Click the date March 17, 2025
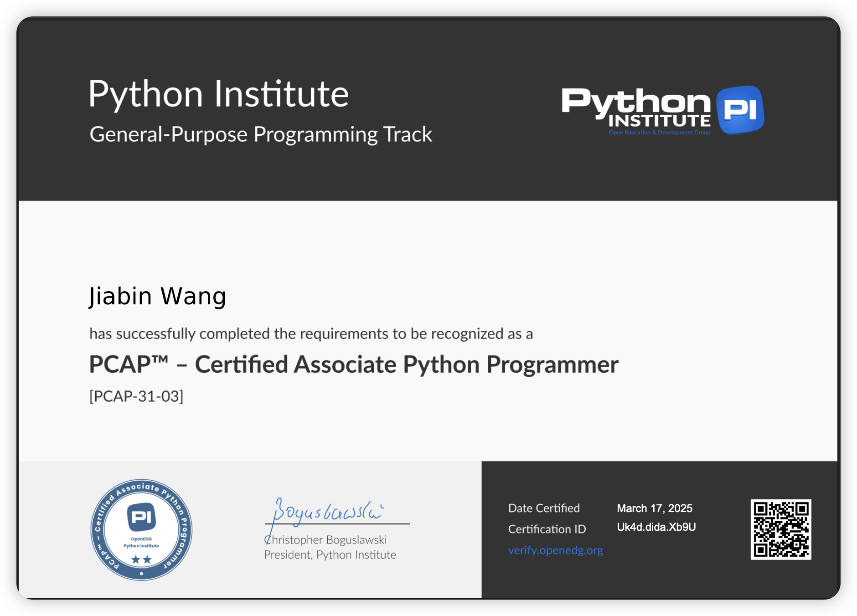 [x=655, y=508]
